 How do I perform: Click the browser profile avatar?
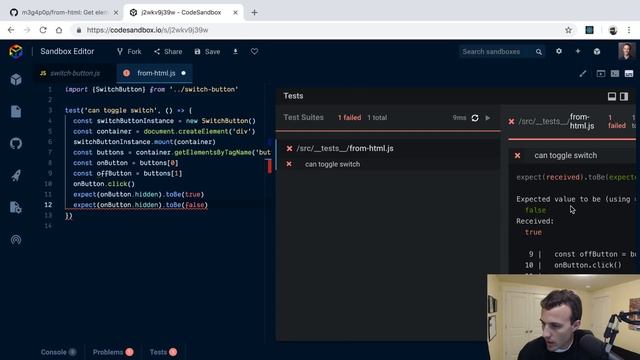613,30
